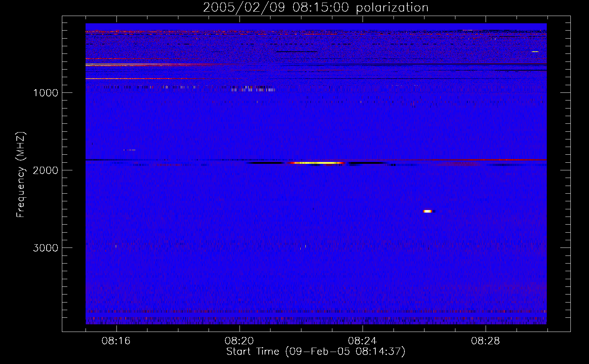The image size is (589, 364).
Task: Click the '08:20' time axis label
Action: tap(239, 341)
